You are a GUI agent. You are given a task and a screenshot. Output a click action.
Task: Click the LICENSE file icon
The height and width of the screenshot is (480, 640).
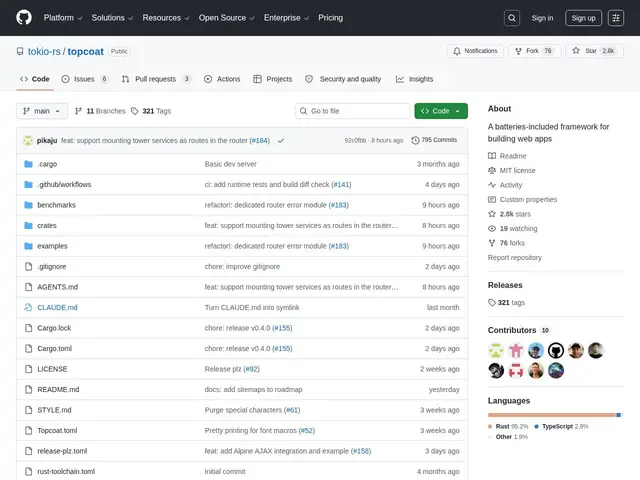point(28,369)
